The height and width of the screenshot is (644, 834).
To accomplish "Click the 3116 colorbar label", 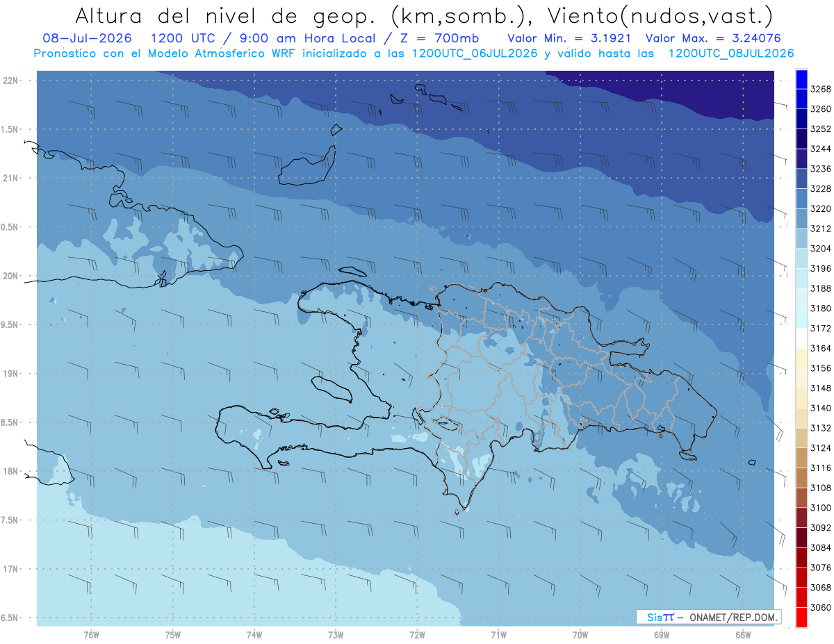I will point(821,468).
